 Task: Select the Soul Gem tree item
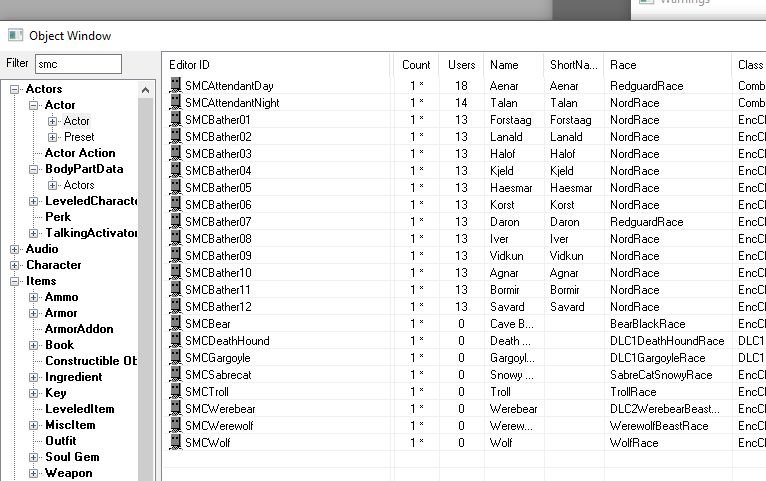(72, 457)
